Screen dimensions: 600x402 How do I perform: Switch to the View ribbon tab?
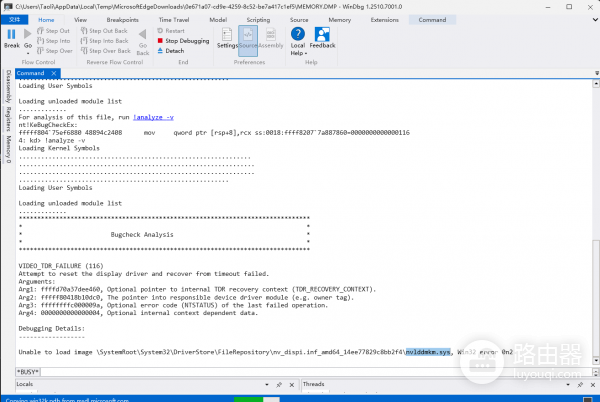80,20
